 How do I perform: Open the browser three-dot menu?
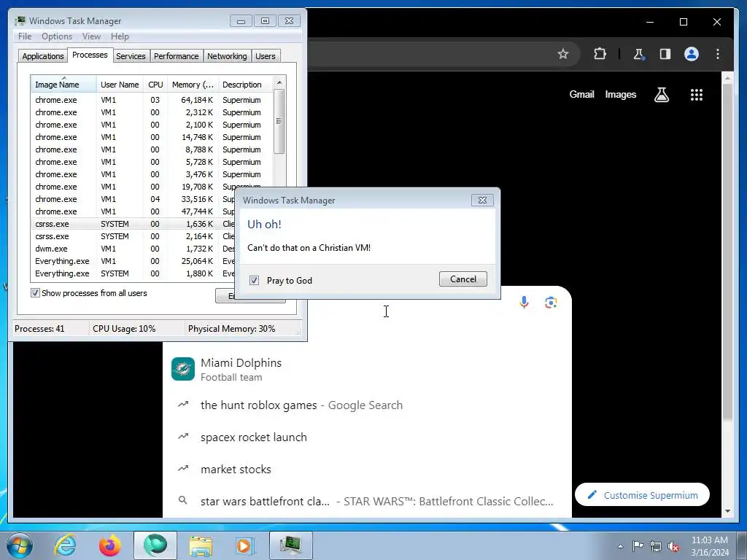[x=718, y=54]
